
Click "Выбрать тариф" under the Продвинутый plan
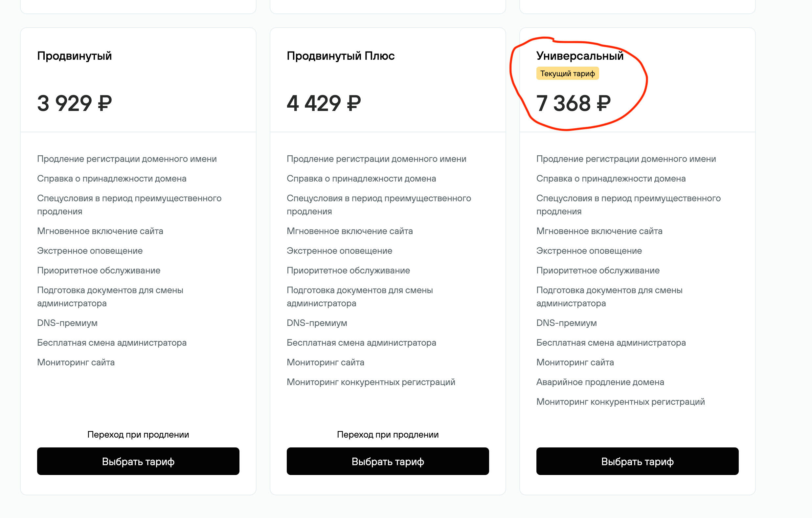138,461
